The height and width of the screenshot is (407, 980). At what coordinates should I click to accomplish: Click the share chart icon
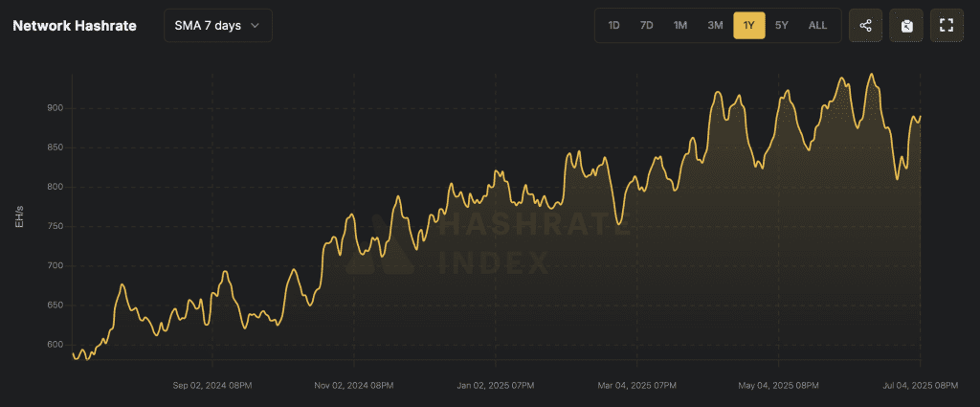pos(865,26)
